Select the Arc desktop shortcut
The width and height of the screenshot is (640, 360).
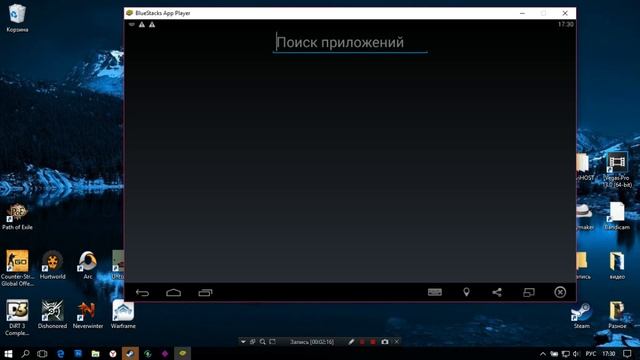(x=88, y=265)
